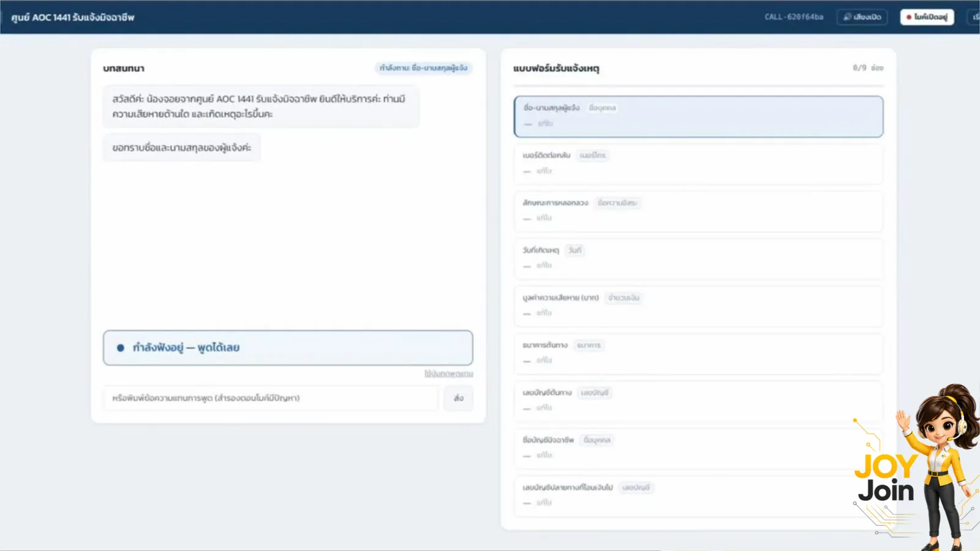Click the ชื่อบัญชีมิจฉาชีพ field label
The image size is (980, 551).
548,440
